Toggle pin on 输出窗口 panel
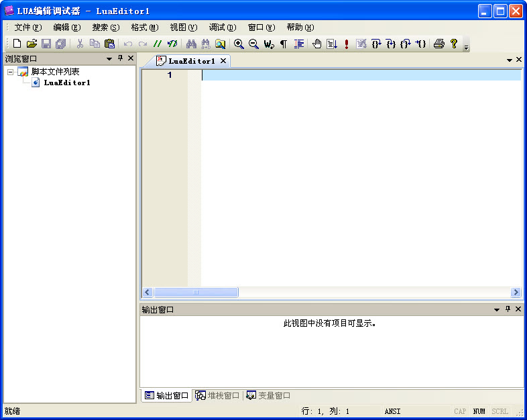The height and width of the screenshot is (420, 527). (x=508, y=309)
